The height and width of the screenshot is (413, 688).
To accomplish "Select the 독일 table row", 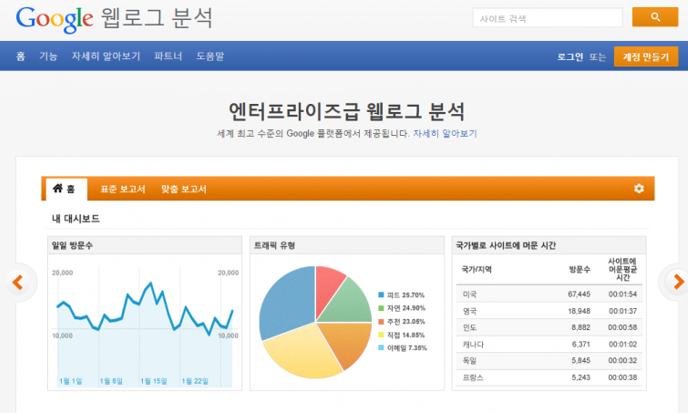I will [x=549, y=360].
